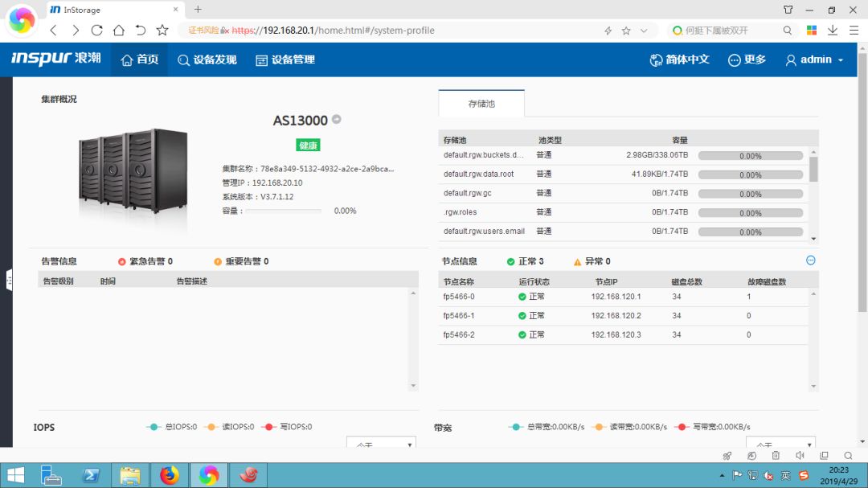The image size is (868, 488).
Task: Click Inspur 浪潮 logo
Action: (x=56, y=58)
